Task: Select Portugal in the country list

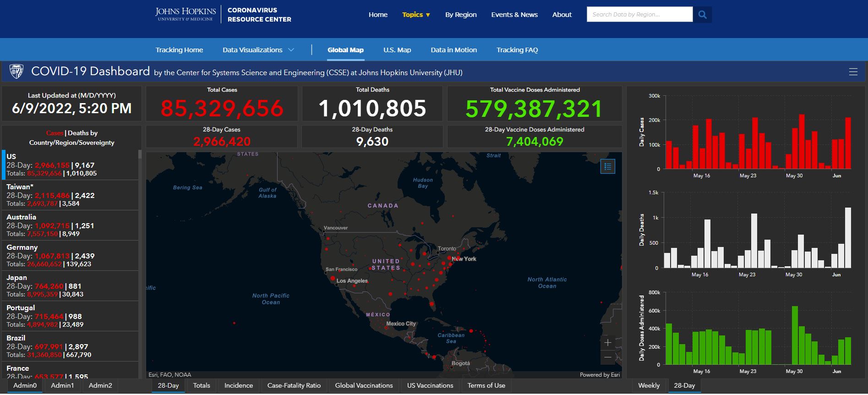Action: 70,316
